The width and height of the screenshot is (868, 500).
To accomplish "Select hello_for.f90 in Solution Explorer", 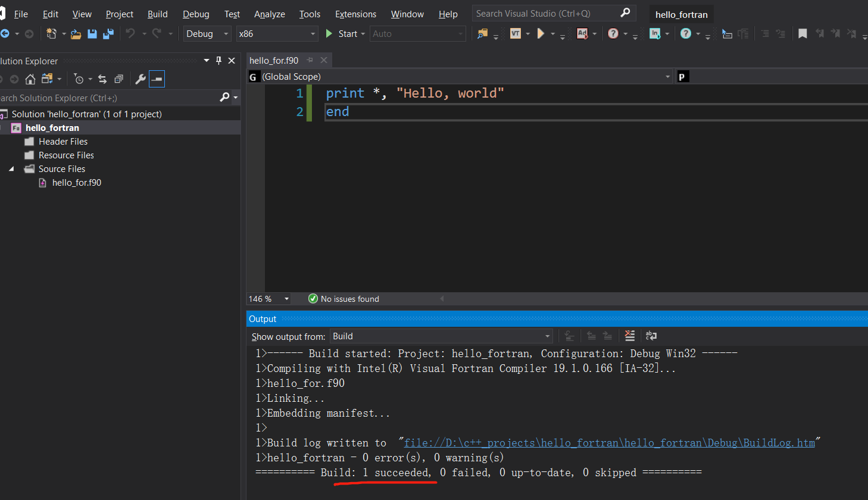I will 77,183.
